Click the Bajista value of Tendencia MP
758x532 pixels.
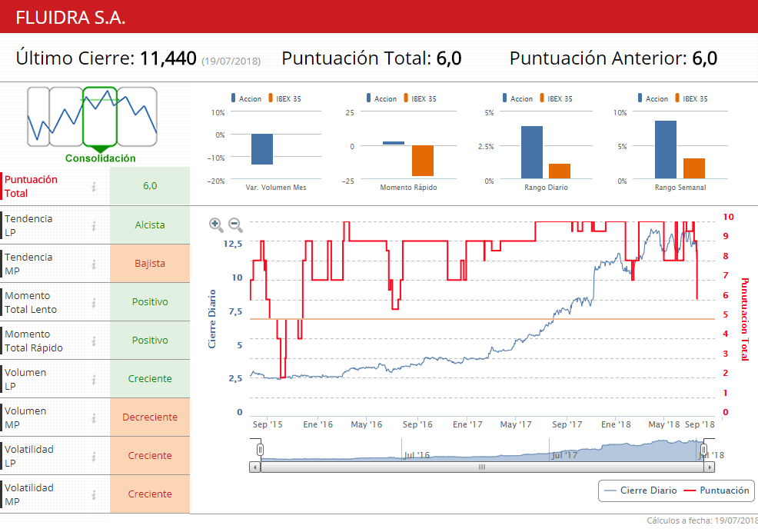pos(150,264)
